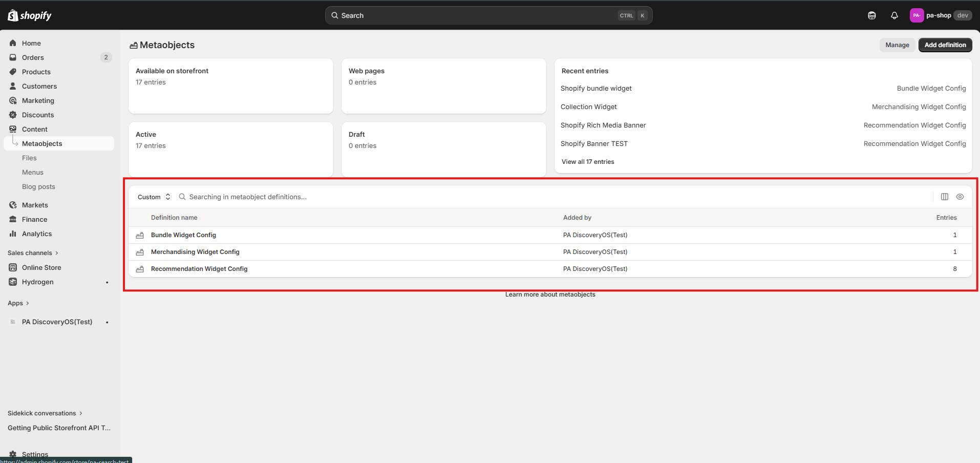
Task: Click the search magnifier in top bar
Action: point(335,15)
